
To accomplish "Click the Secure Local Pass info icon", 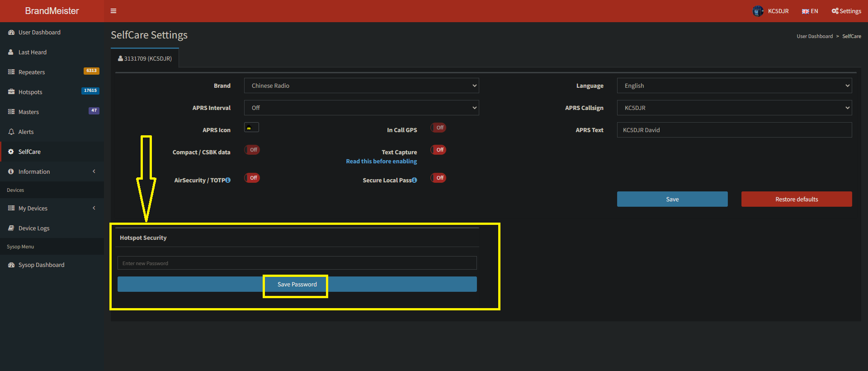I will pyautogui.click(x=415, y=180).
